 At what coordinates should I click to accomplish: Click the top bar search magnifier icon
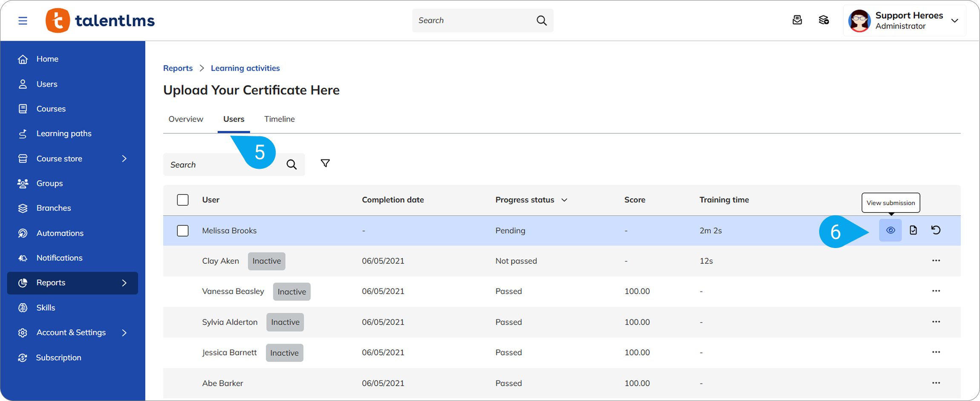(541, 20)
